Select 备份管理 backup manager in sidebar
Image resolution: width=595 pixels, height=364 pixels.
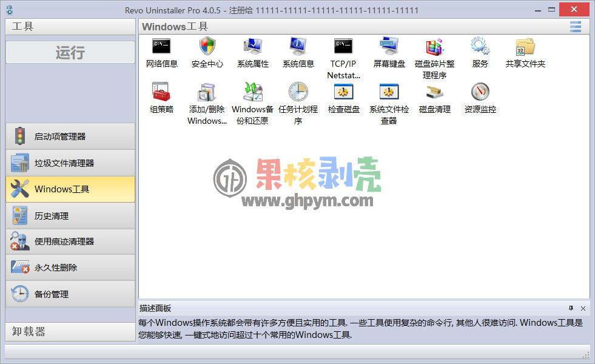click(70, 294)
